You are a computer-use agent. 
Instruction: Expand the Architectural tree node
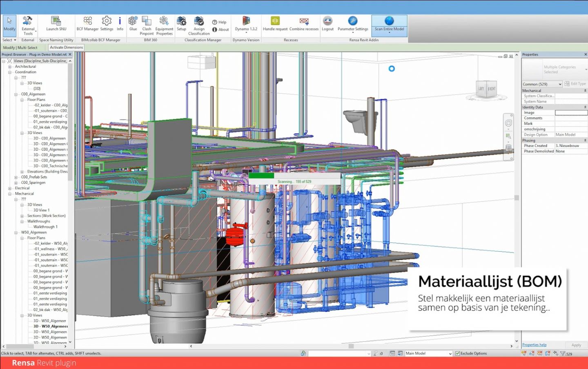pos(10,67)
